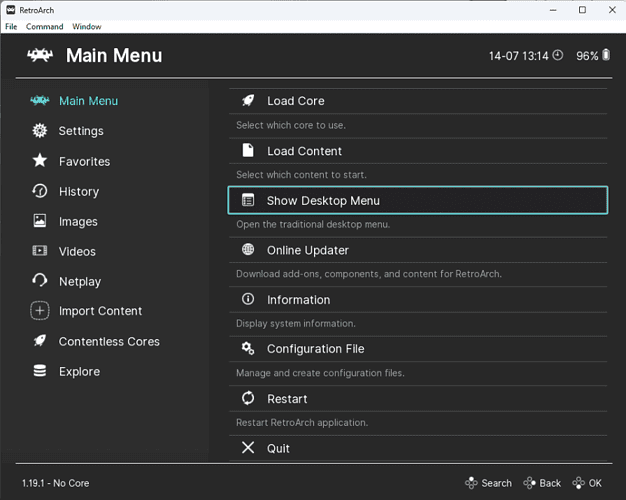The width and height of the screenshot is (626, 500).
Task: Click the Favorites star icon
Action: point(40,161)
